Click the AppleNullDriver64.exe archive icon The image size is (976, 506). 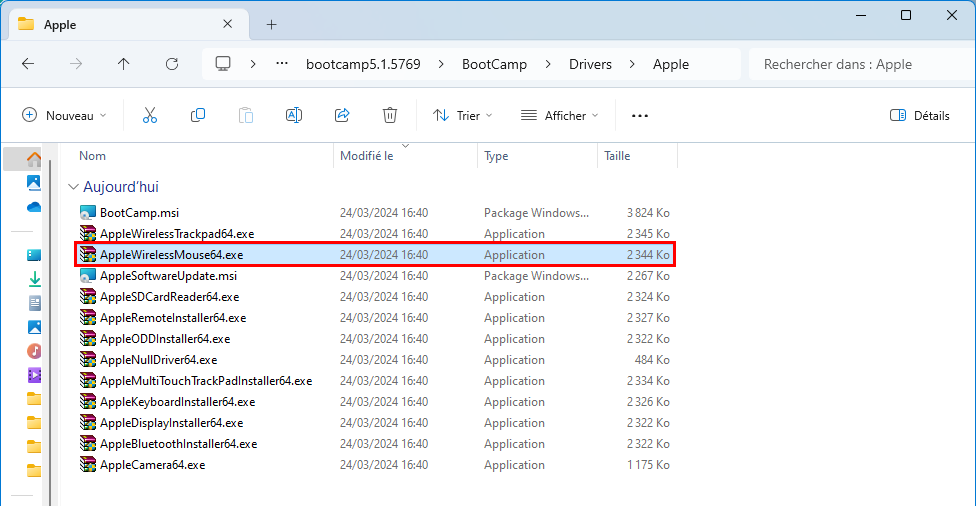tap(88, 360)
